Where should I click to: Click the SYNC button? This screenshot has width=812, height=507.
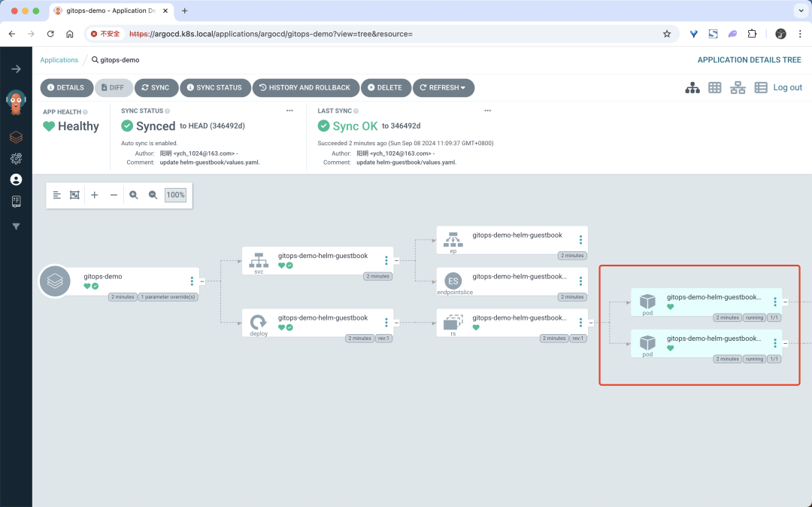tap(156, 87)
